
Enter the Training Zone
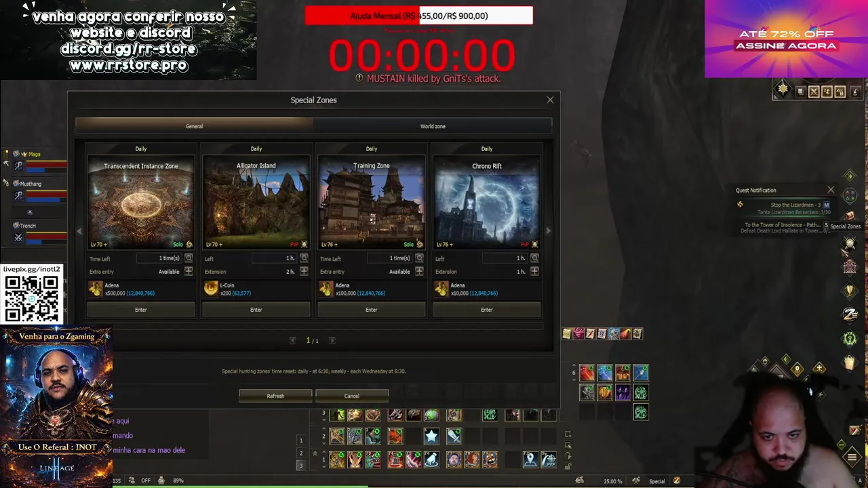pyautogui.click(x=371, y=310)
